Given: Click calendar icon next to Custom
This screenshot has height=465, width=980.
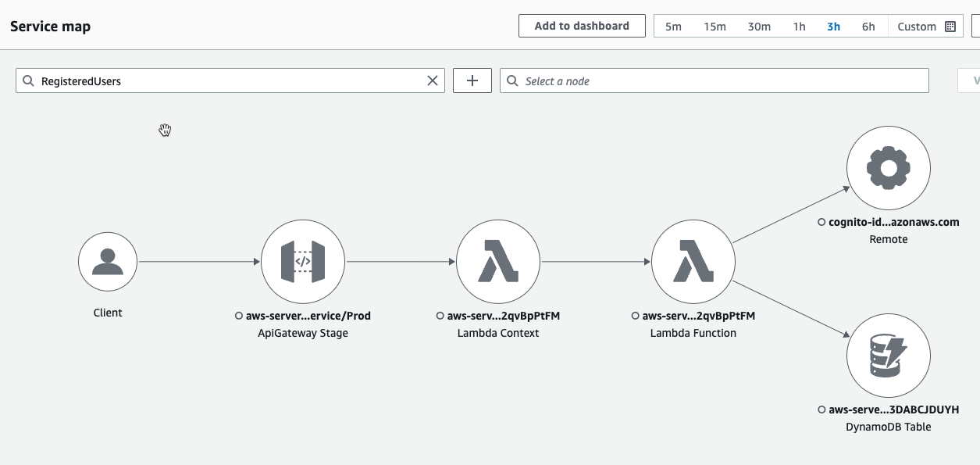Looking at the screenshot, I should click(950, 27).
